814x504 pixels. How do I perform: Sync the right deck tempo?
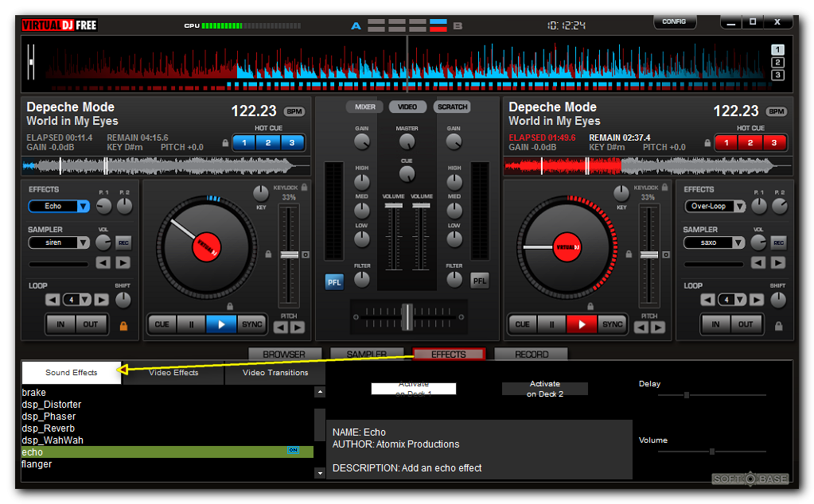(x=613, y=324)
